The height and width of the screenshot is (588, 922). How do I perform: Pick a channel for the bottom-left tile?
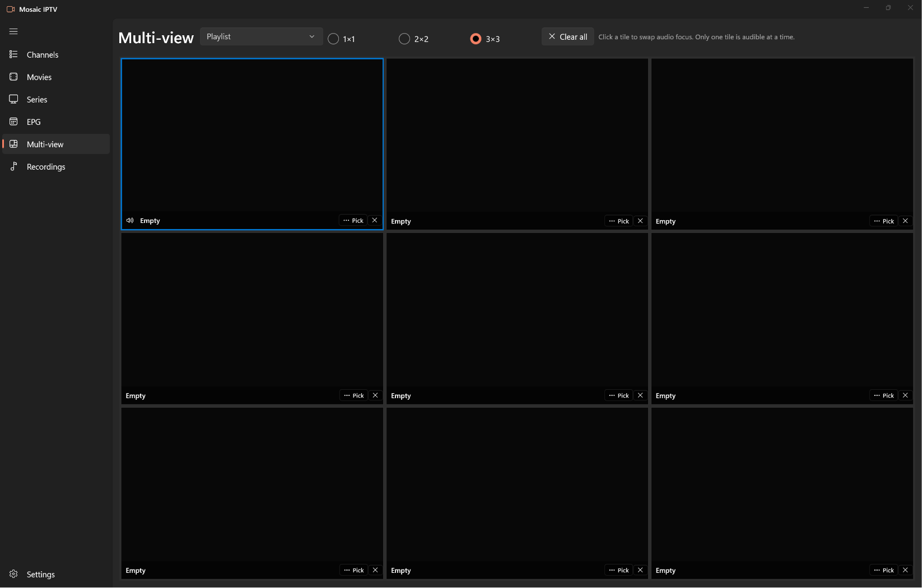[353, 570]
